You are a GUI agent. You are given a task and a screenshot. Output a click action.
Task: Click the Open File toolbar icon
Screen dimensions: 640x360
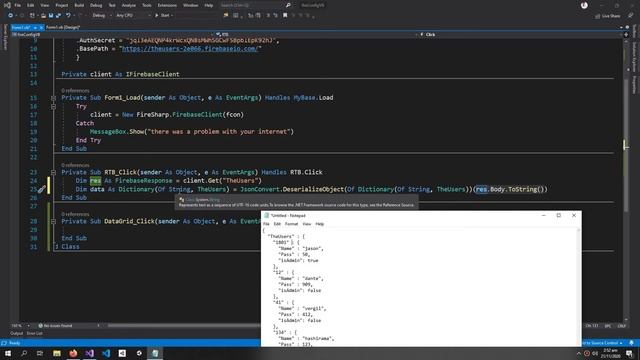pos(43,16)
